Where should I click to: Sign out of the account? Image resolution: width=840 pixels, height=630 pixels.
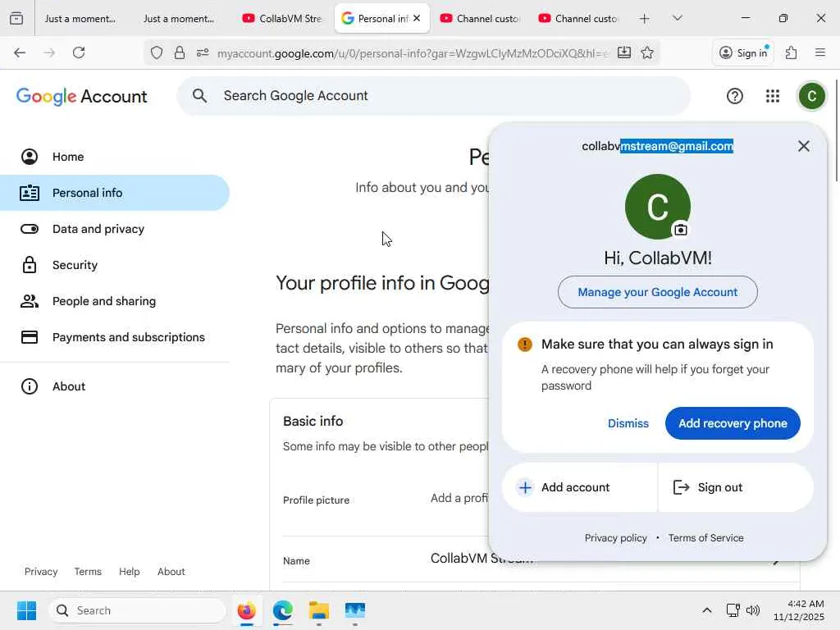point(736,487)
